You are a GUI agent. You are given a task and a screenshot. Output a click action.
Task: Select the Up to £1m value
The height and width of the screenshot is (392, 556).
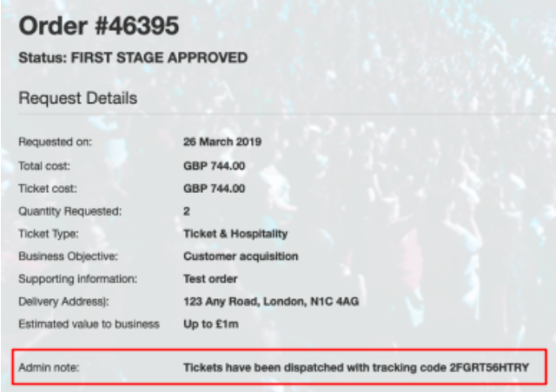pos(211,324)
